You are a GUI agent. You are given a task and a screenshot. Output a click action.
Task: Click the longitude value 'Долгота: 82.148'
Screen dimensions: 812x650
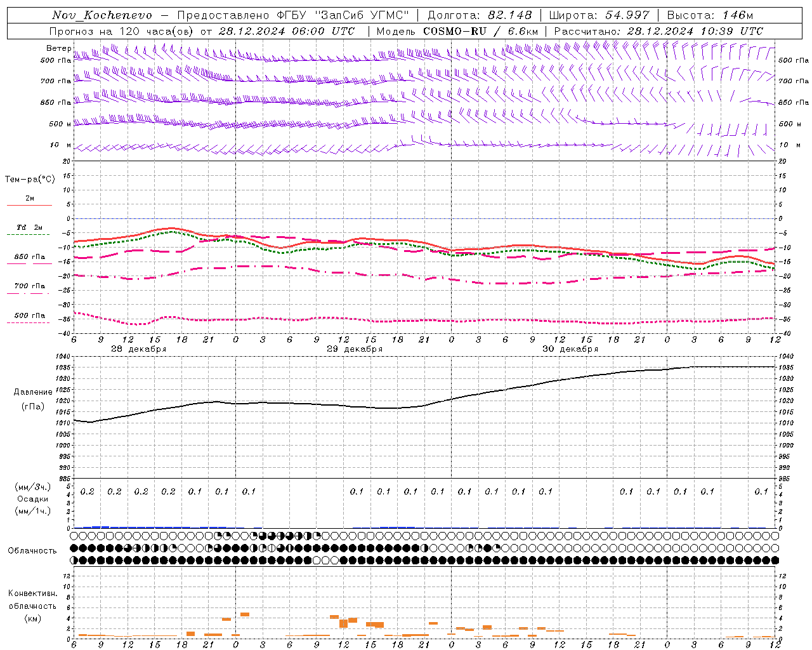point(480,15)
